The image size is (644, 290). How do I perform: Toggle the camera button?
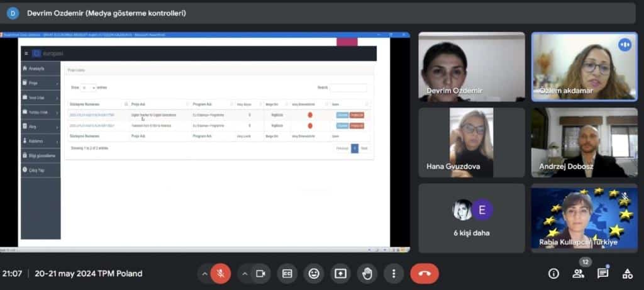259,273
